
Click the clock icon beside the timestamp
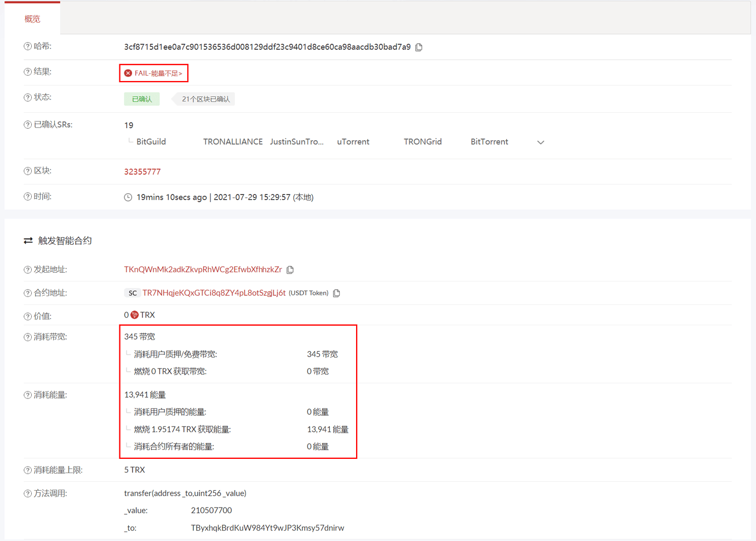(x=128, y=197)
